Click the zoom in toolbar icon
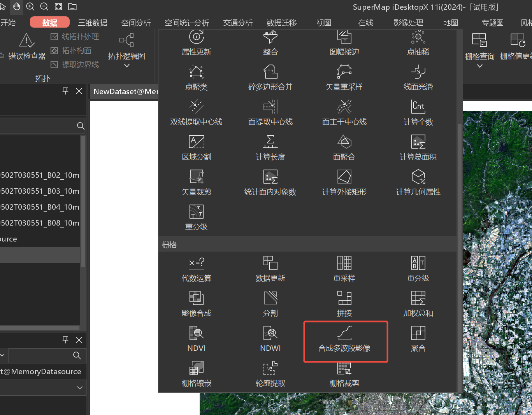The height and width of the screenshot is (415, 532). tap(30, 7)
